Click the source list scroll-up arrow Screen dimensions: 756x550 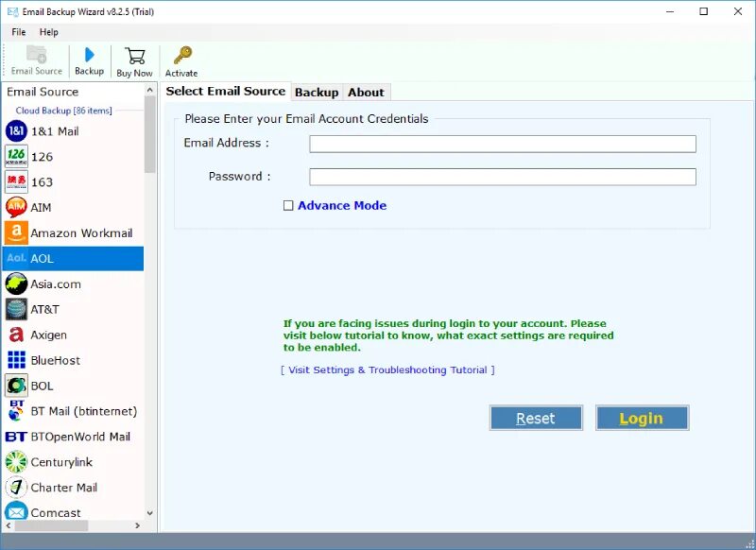[150, 90]
